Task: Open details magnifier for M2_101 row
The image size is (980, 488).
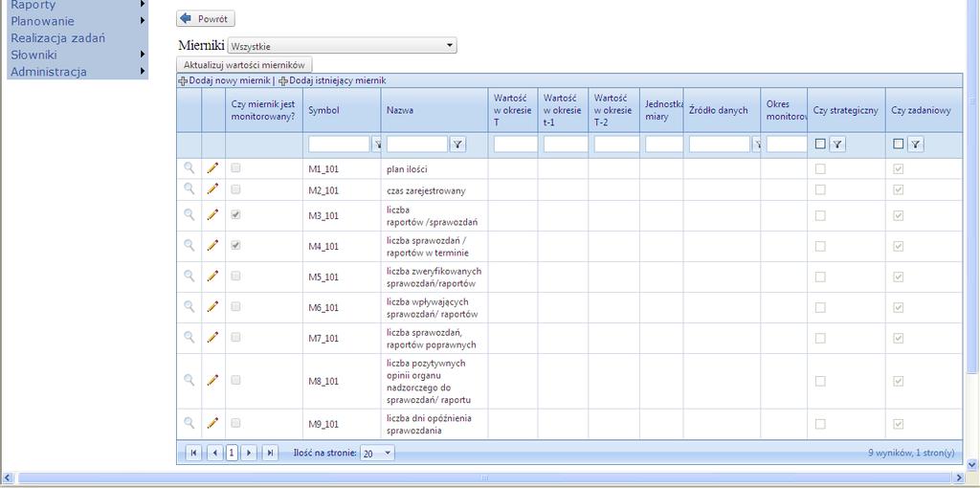Action: pyautogui.click(x=189, y=189)
